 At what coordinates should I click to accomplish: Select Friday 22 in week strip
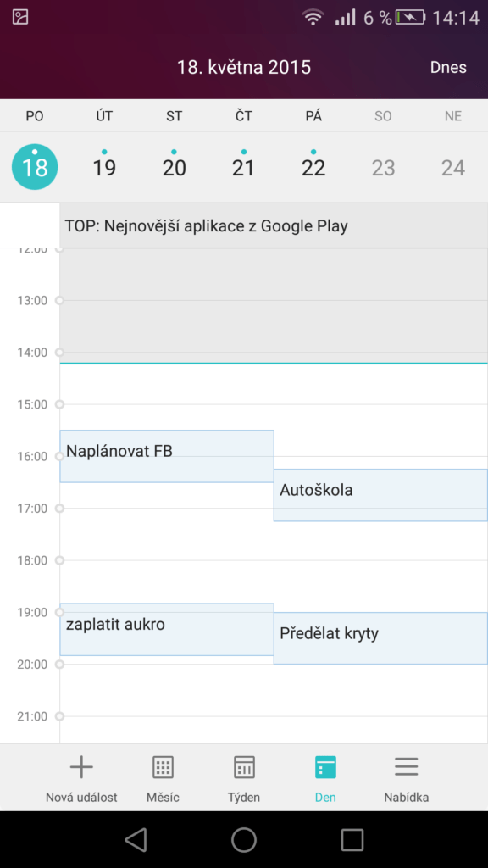[313, 167]
